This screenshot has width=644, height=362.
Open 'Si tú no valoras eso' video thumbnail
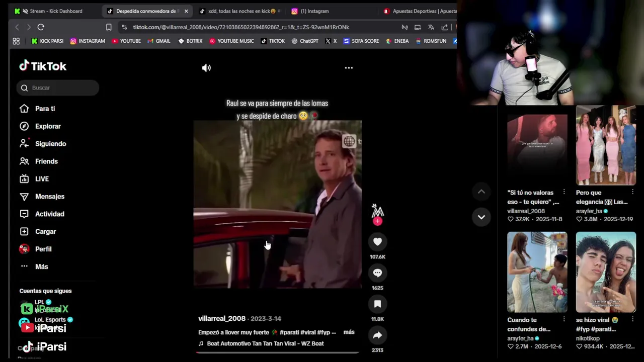(537, 146)
